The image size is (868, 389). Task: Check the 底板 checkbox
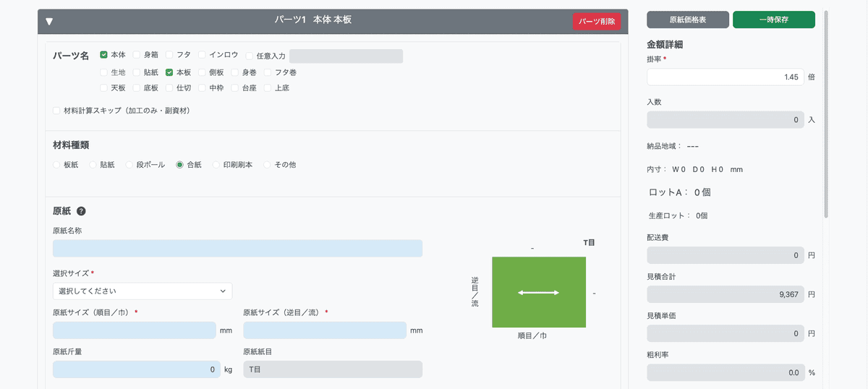[x=137, y=88]
